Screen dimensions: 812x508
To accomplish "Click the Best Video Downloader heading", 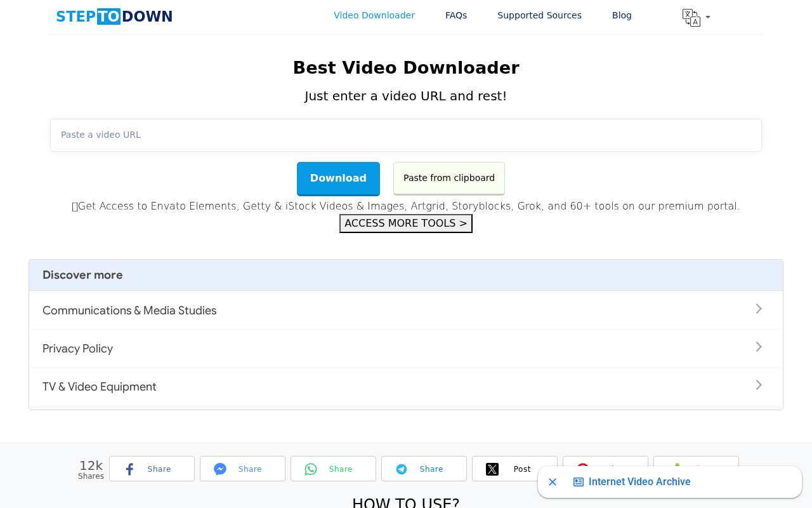I will [x=406, y=68].
